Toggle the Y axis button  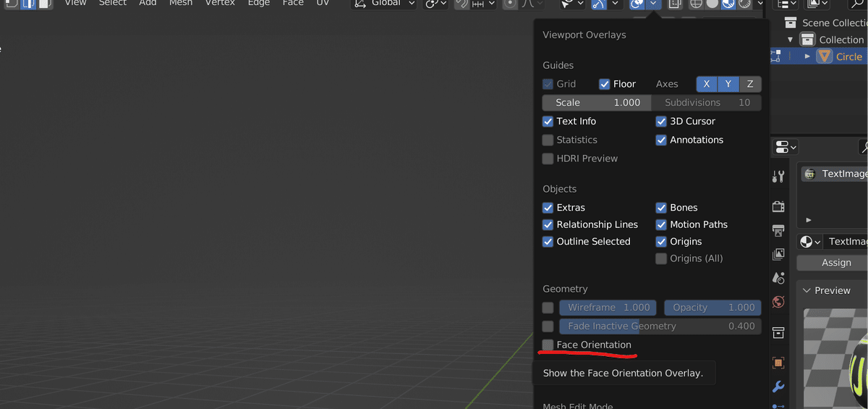click(x=728, y=84)
